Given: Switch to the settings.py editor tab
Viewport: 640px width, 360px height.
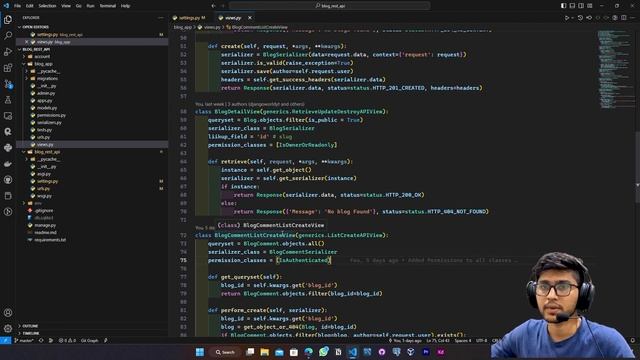Looking at the screenshot, I should [x=191, y=18].
